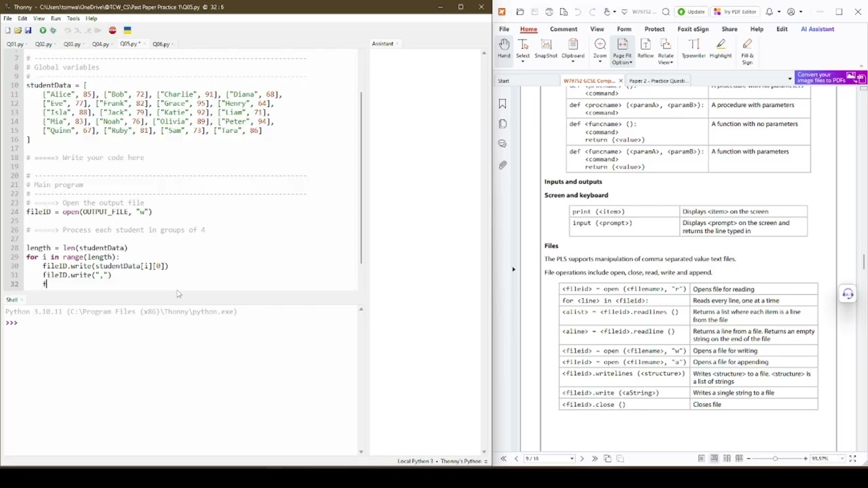Screen dimensions: 868x488
Task: Pick the Highlight tool in Foxit
Action: pos(721,47)
